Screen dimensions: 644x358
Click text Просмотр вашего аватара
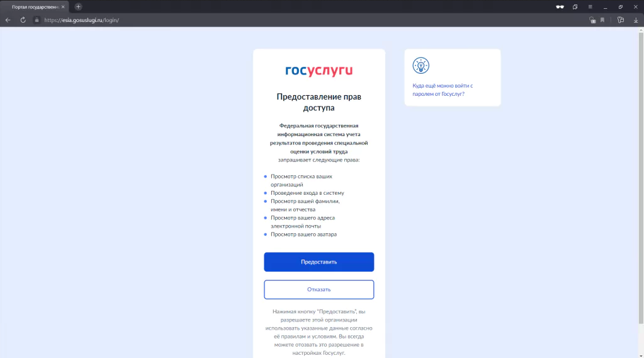click(x=303, y=234)
